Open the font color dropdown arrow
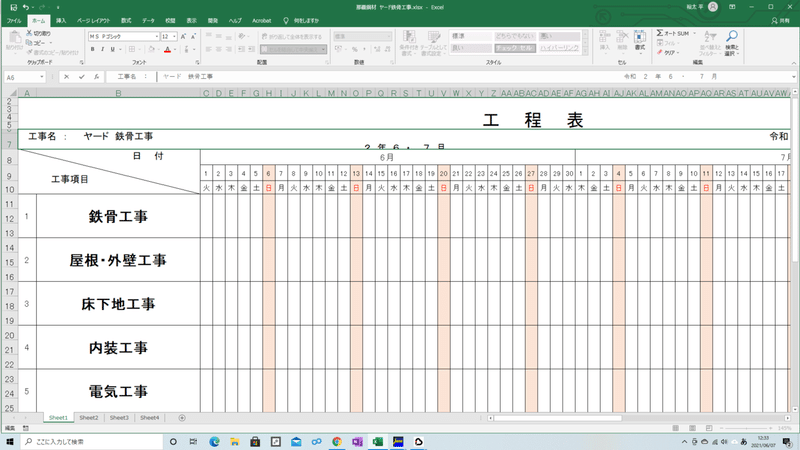This screenshot has width=800, height=450. [175, 49]
